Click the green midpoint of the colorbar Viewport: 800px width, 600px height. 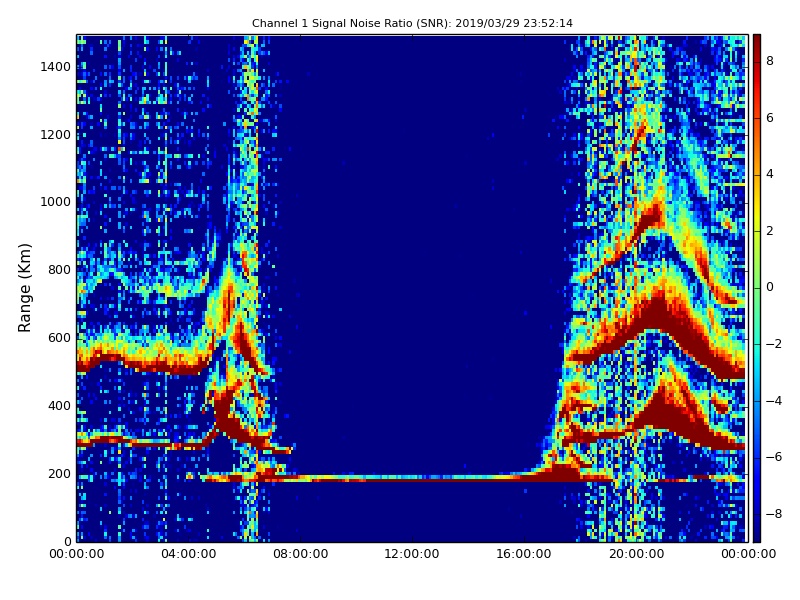point(757,288)
